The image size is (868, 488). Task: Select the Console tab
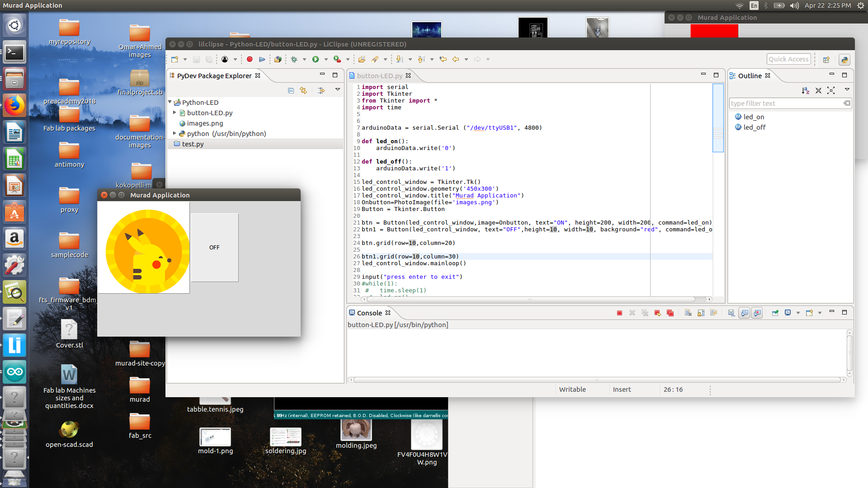(x=369, y=313)
